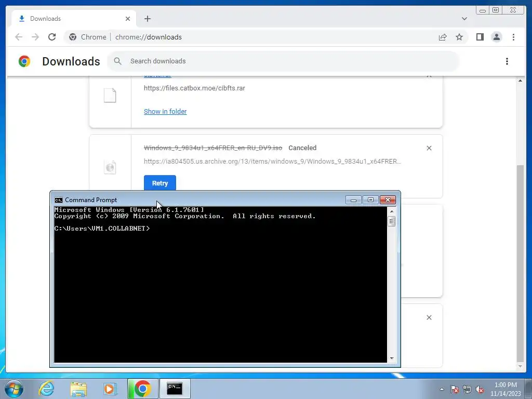Viewport: 532px width, 399px height.
Task: Retry the canceled Windows_9 ISO download
Action: [160, 183]
